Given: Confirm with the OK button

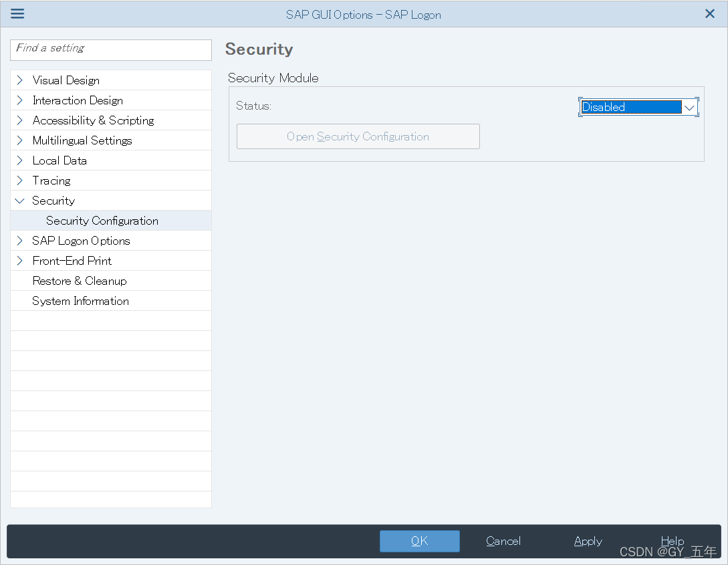Looking at the screenshot, I should coord(420,541).
